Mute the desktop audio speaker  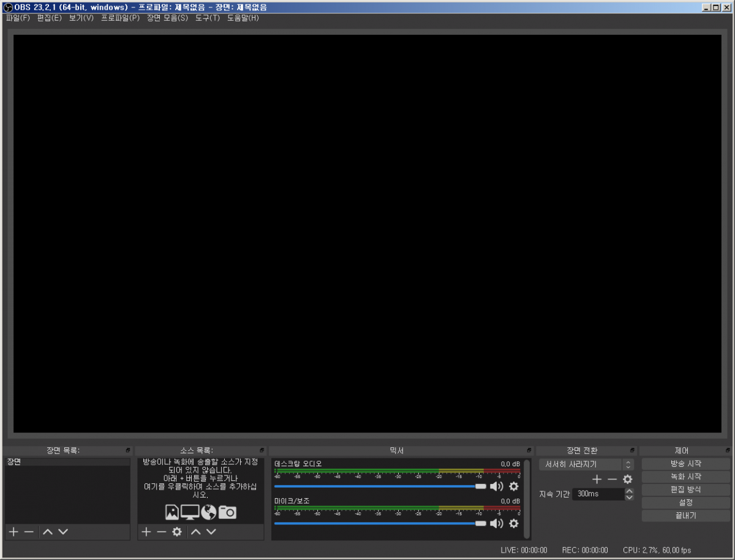coord(497,486)
